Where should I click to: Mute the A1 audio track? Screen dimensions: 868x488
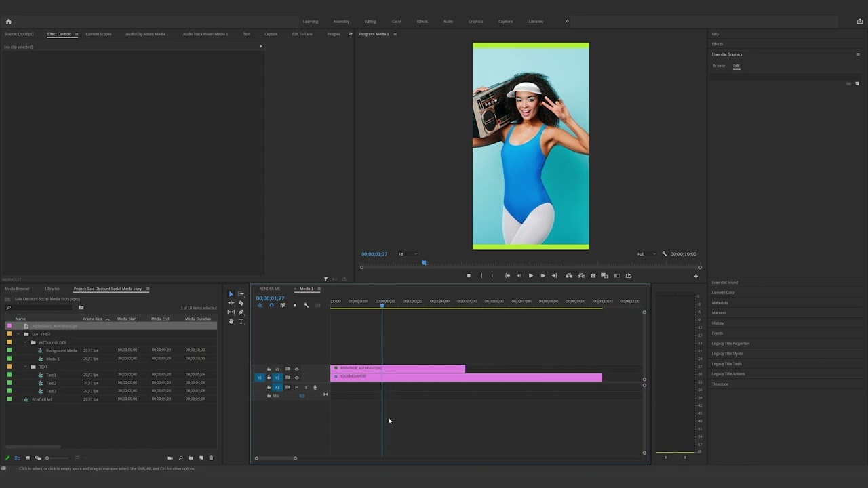coord(296,388)
